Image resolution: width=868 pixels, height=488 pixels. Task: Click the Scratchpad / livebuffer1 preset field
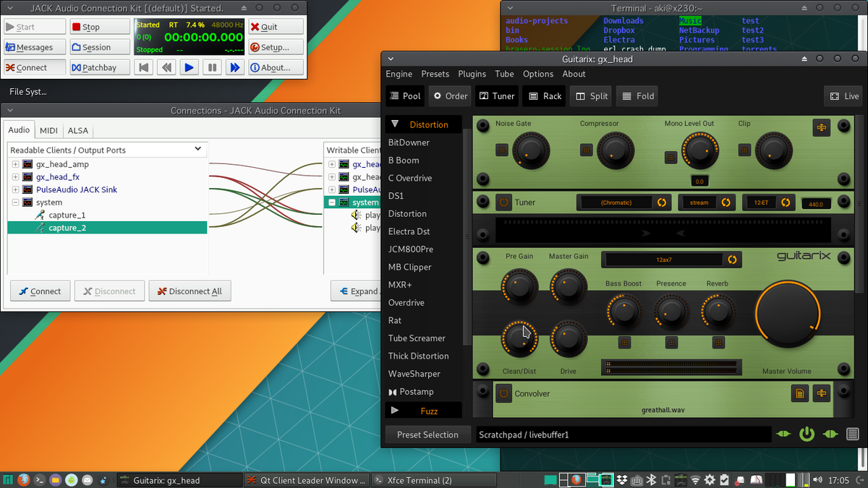coord(624,435)
